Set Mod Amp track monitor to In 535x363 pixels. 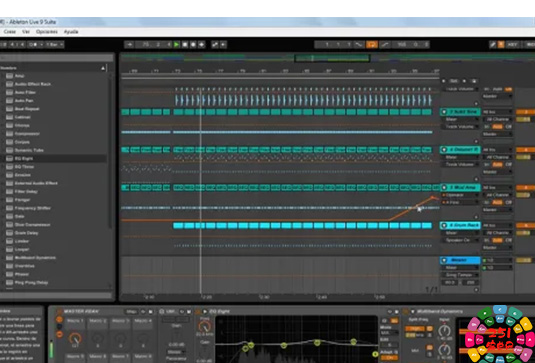click(487, 203)
